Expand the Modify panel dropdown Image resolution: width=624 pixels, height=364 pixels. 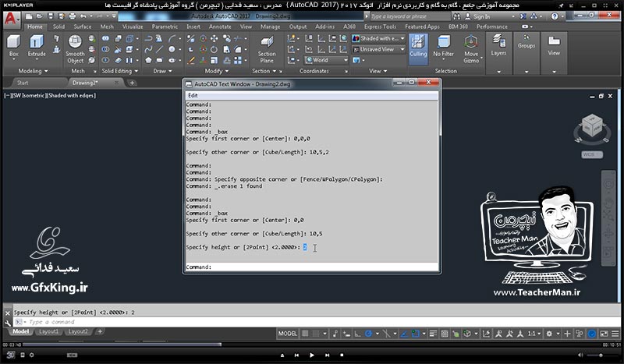coord(217,71)
